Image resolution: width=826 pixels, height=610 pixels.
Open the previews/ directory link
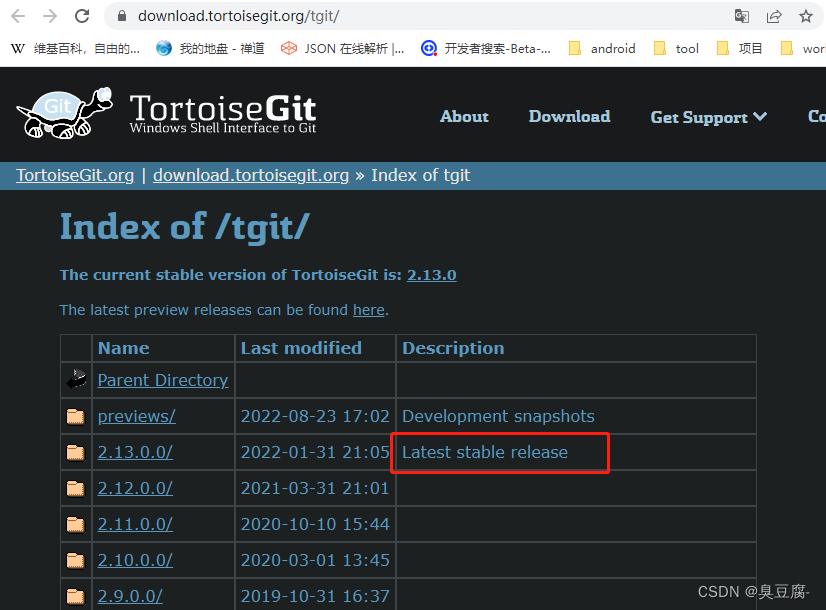click(136, 416)
